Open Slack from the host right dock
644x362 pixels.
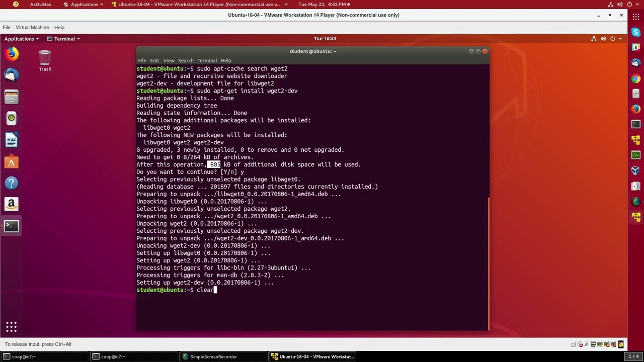coord(636,47)
